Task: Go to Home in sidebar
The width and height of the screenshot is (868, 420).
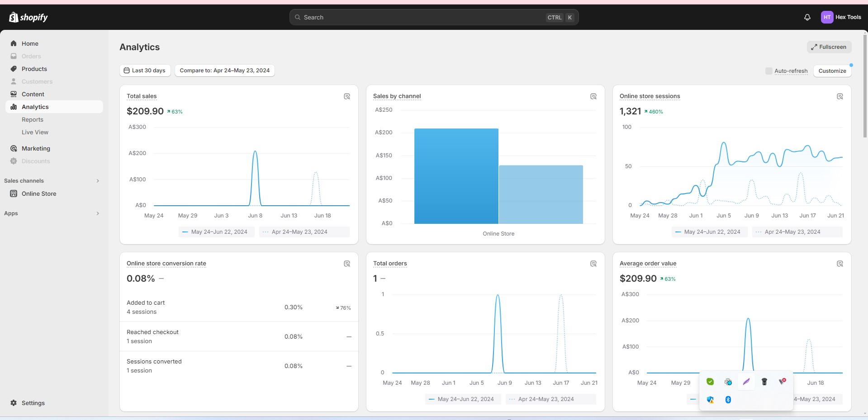Action: [x=54, y=43]
